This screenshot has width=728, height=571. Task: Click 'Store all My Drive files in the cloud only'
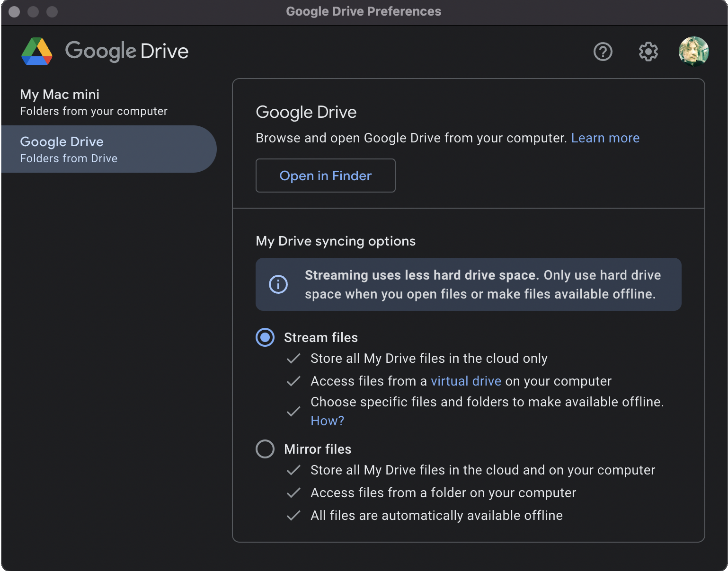pyautogui.click(x=429, y=358)
